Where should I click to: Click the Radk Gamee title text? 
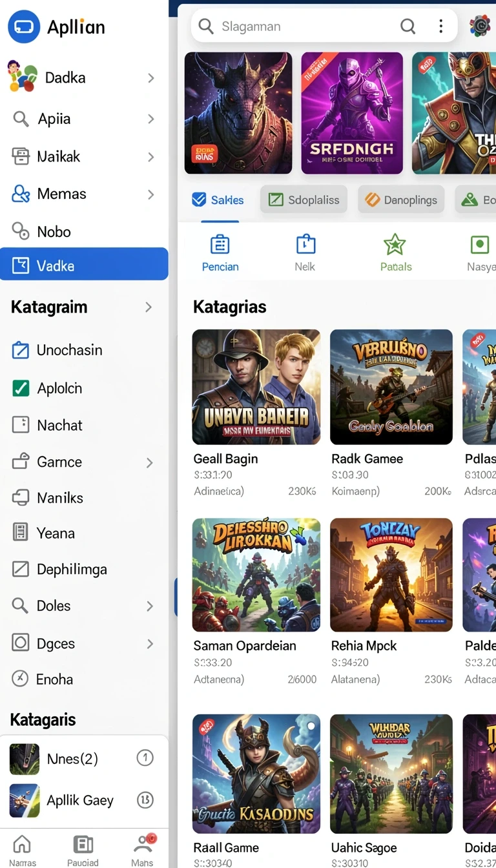point(367,459)
